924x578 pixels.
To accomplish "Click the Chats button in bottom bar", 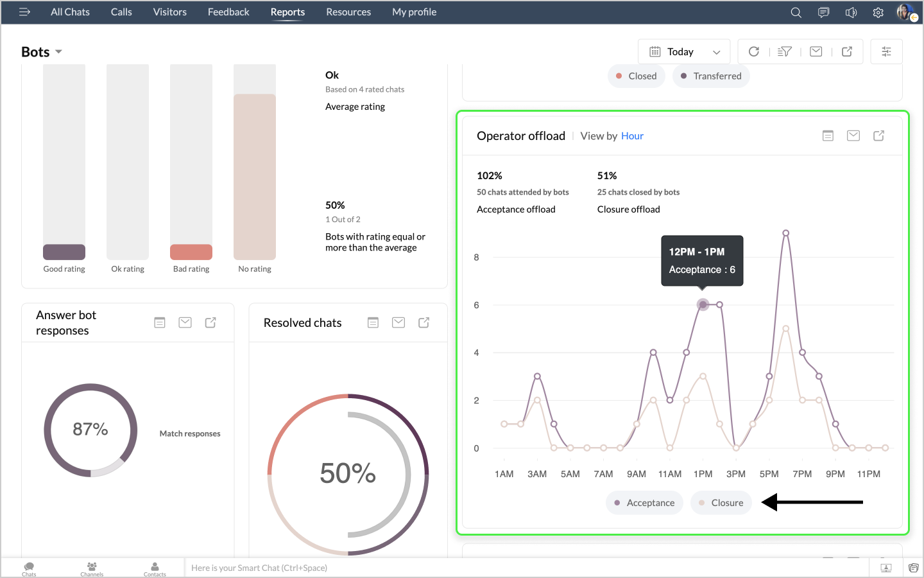I will coord(29,568).
